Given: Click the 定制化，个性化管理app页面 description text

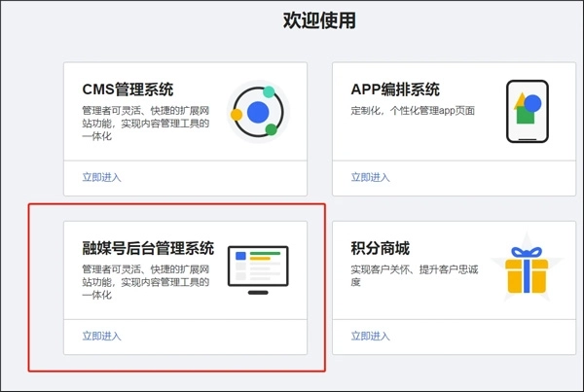Looking at the screenshot, I should 413,111.
